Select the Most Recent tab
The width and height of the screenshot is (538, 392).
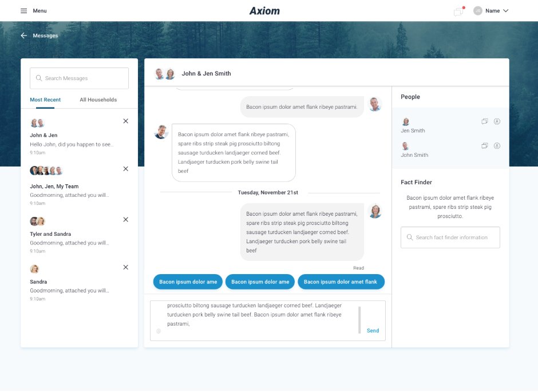tap(45, 99)
